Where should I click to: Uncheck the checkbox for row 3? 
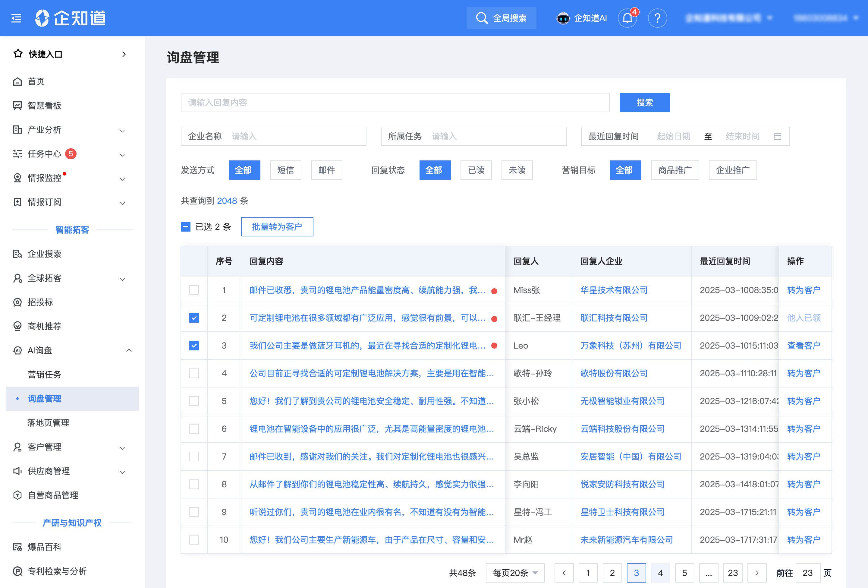point(194,346)
